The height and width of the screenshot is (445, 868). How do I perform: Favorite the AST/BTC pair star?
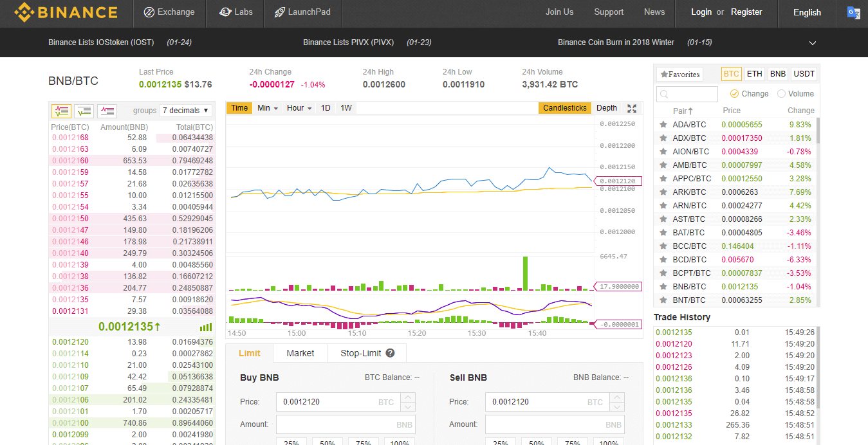click(x=663, y=219)
